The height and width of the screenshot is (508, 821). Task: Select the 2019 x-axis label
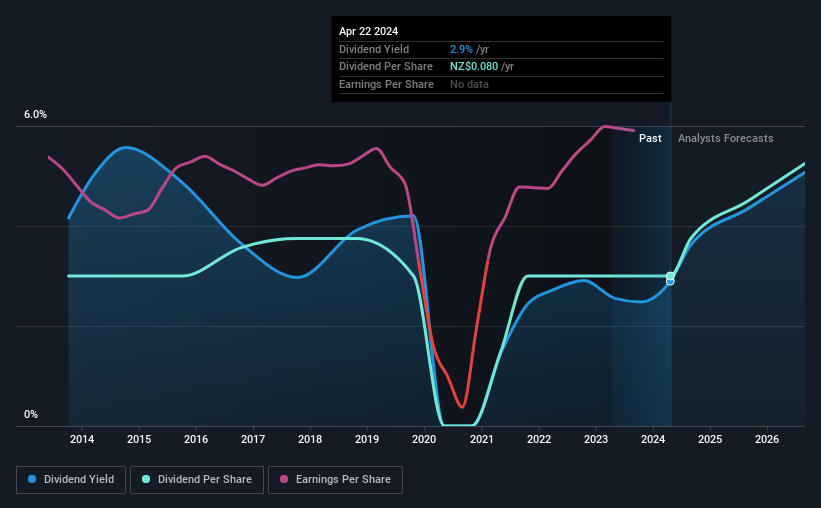367,439
